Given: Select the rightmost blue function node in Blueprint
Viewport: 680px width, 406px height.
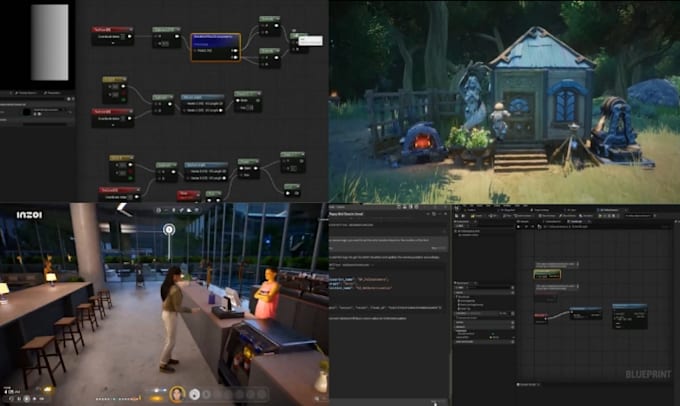Looking at the screenshot, I should point(630,316).
